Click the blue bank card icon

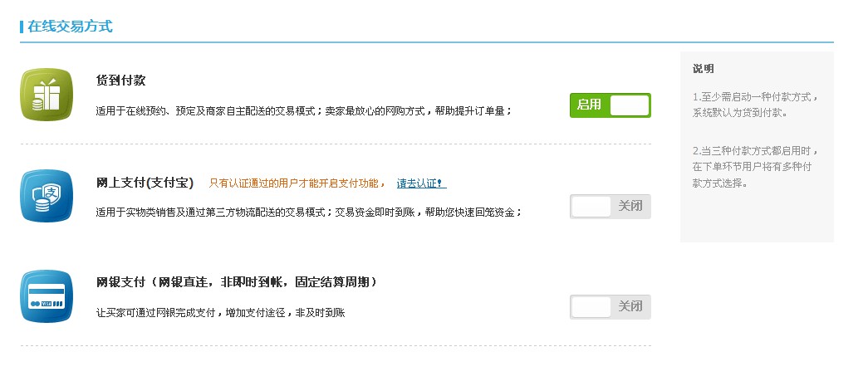pyautogui.click(x=44, y=296)
